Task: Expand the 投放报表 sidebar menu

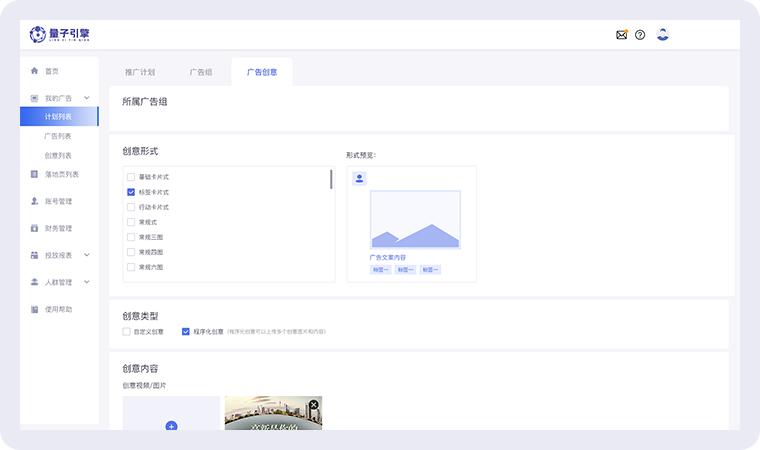Action: click(x=87, y=255)
